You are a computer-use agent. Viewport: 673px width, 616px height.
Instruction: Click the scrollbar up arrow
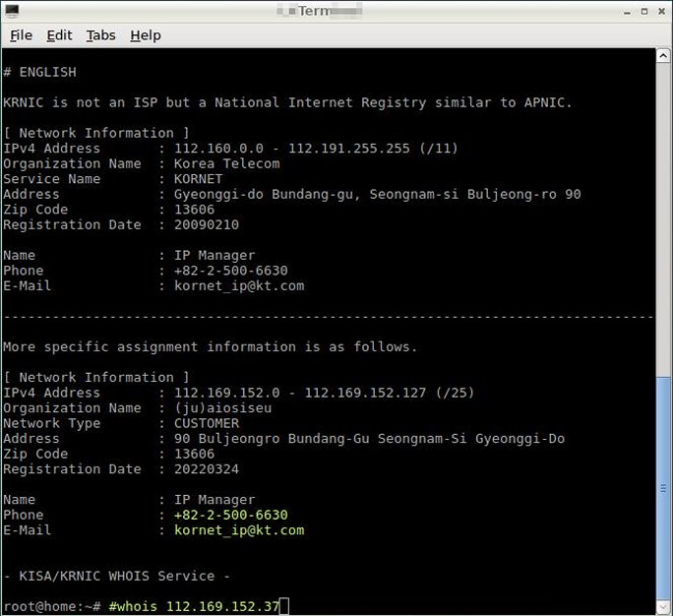[664, 55]
